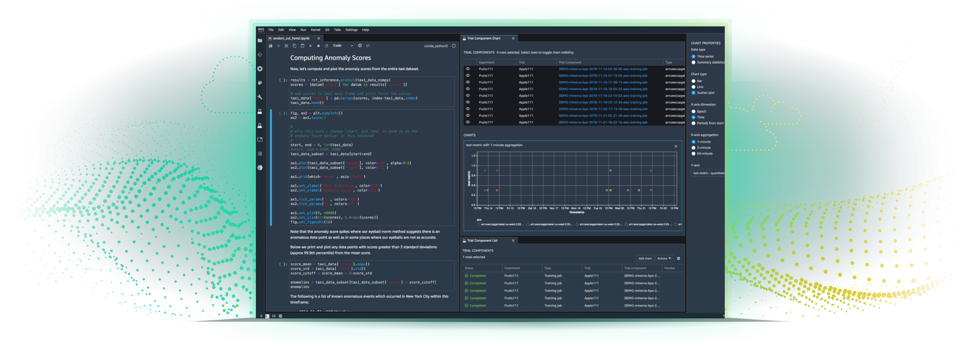Screen dimensions: 980x348
Task: Cut the selected cells with the scissors icon
Action: coord(286,46)
